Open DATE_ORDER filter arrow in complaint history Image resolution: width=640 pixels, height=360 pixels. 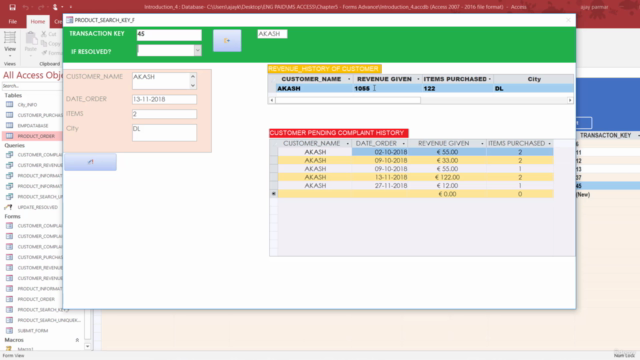coord(404,143)
